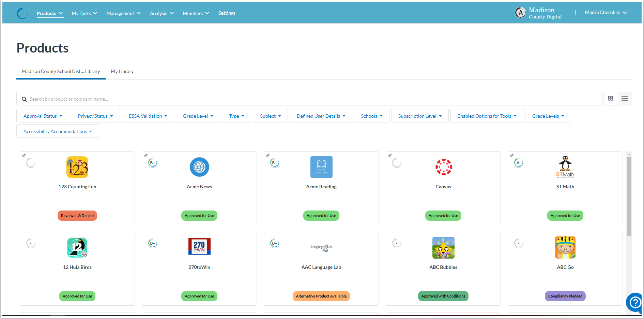
Task: Click the Canvas product logo
Action: tap(443, 167)
